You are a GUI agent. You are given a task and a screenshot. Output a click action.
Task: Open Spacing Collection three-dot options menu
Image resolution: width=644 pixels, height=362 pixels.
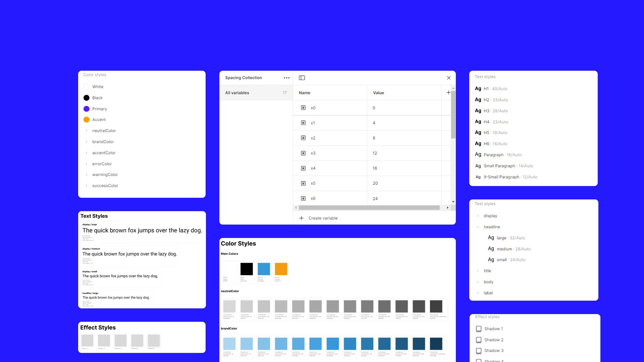(286, 78)
